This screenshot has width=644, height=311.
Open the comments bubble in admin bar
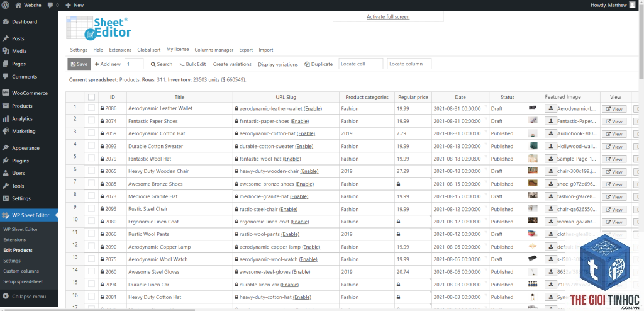[53, 5]
